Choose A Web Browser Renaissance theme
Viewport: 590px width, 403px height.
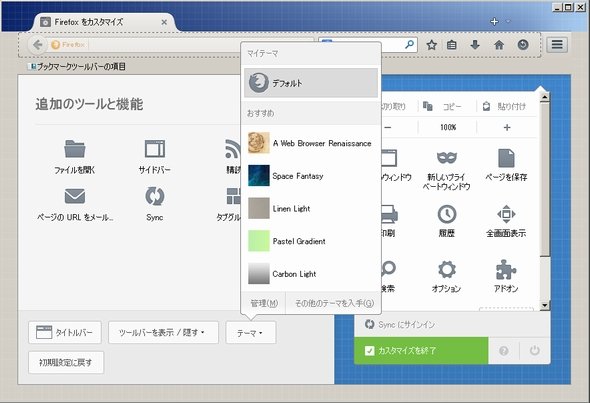(x=311, y=143)
